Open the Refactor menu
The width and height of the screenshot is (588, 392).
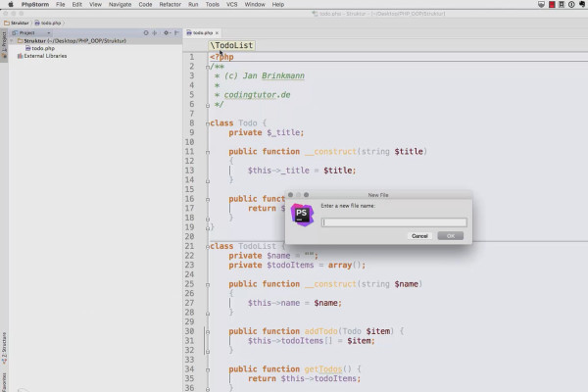click(170, 5)
